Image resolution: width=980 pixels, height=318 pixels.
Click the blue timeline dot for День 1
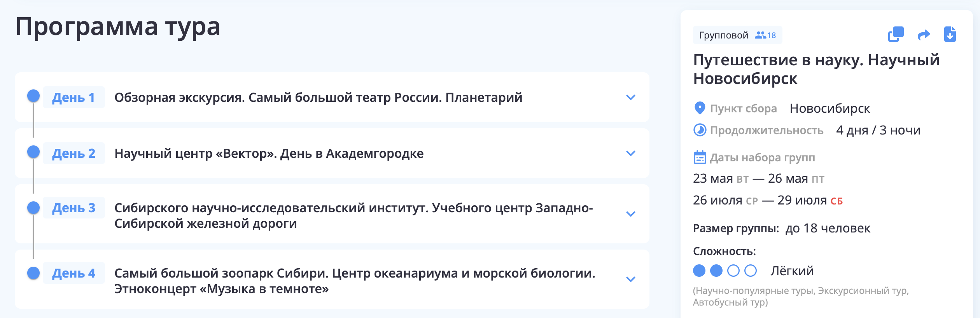33,96
